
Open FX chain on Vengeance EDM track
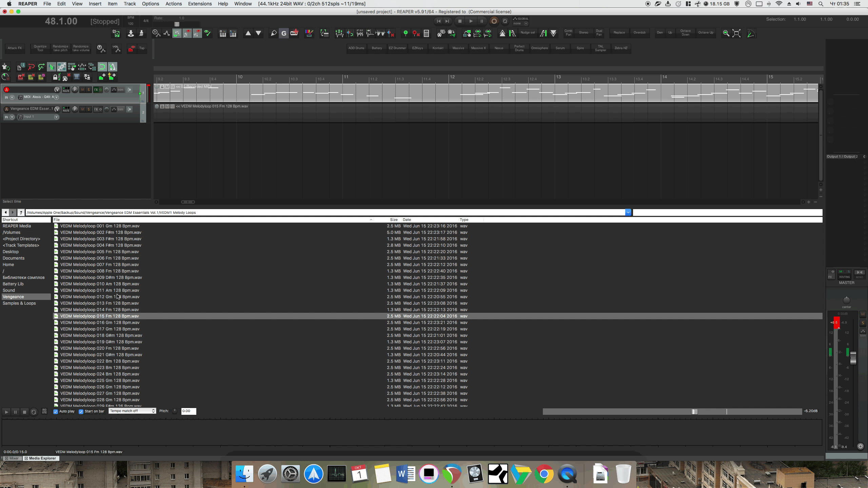coord(96,109)
